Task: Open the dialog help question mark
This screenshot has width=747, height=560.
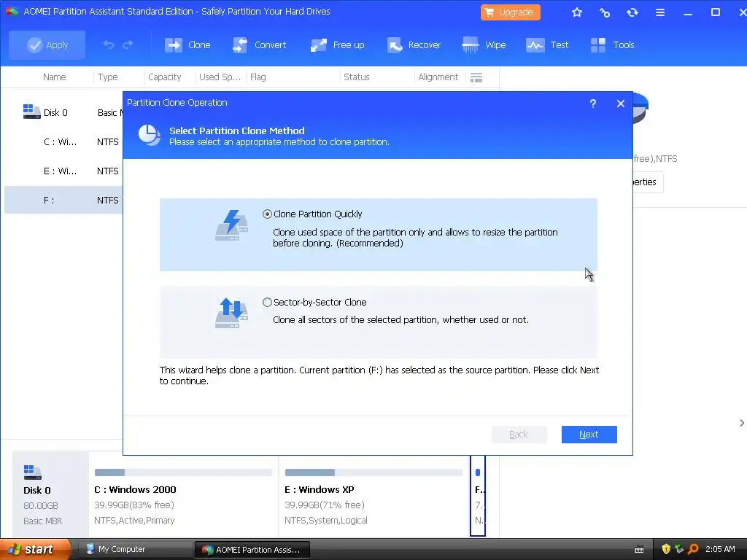Action: [592, 104]
